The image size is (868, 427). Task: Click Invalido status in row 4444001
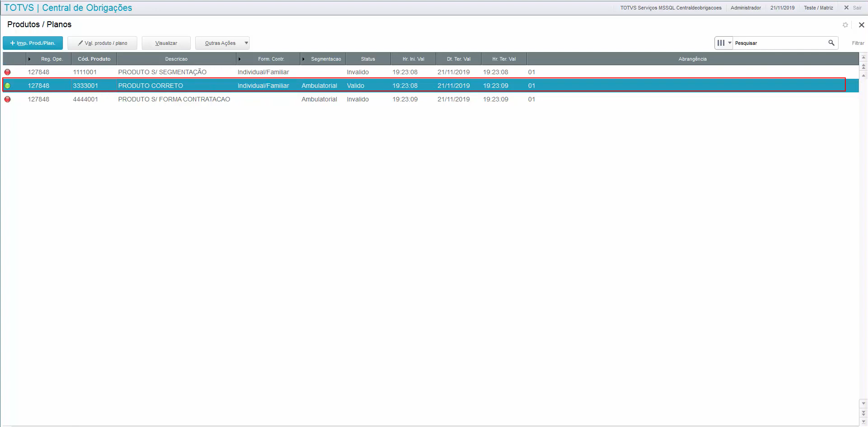358,99
